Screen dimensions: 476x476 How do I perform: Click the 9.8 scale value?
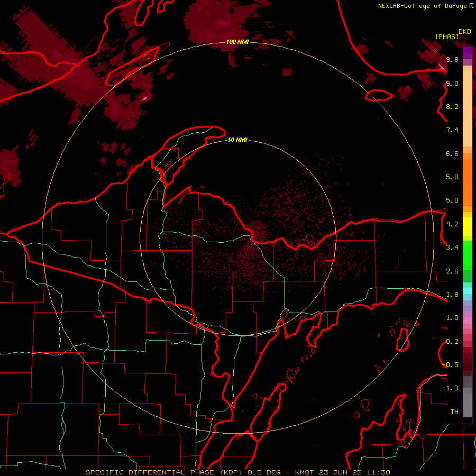452,59
